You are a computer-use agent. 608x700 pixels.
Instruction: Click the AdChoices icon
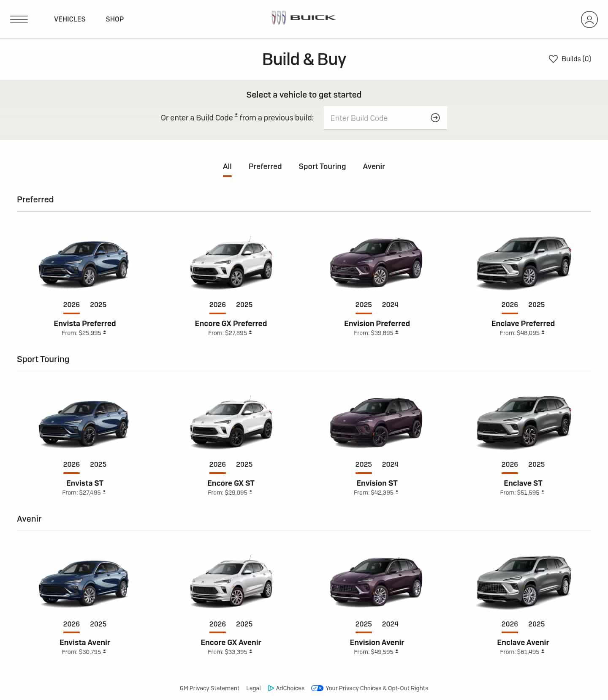pyautogui.click(x=271, y=688)
